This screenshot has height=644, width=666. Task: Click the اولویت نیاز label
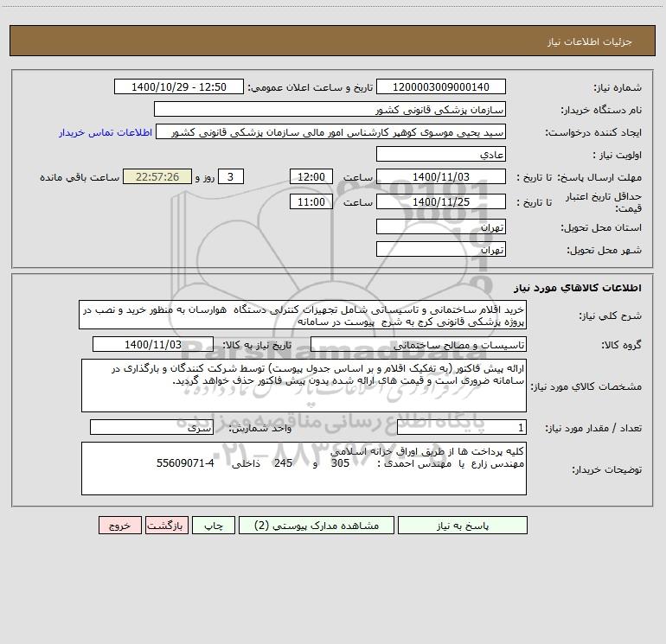pos(618,156)
